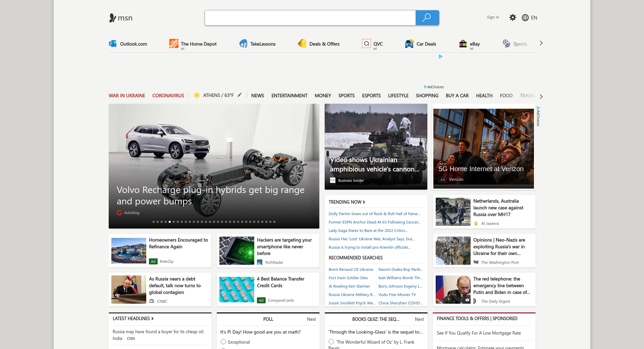Viewport: 644px width, 349px height.
Task: Open the Outlook.com shortcut icon
Action: 113,44
